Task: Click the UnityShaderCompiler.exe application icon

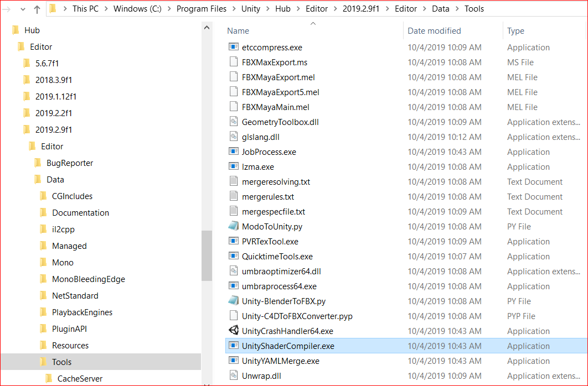Action: [234, 346]
